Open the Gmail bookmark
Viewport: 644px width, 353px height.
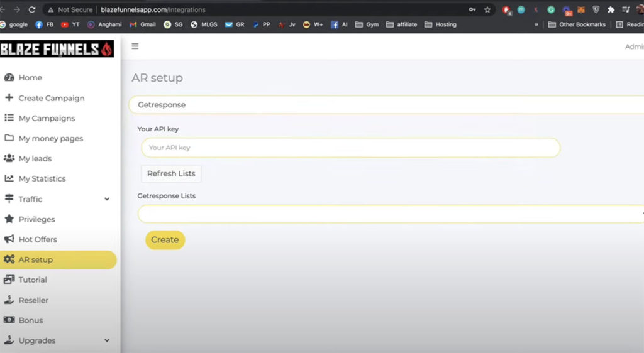point(143,24)
